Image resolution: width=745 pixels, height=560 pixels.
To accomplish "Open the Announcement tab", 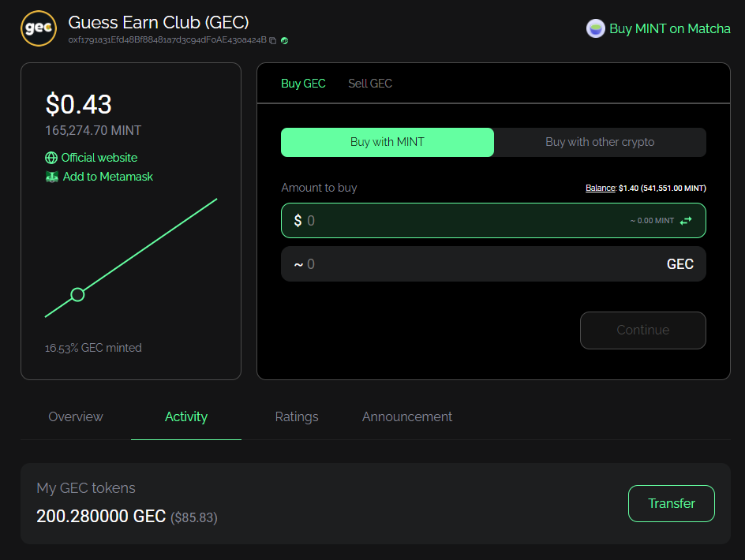I will (407, 417).
